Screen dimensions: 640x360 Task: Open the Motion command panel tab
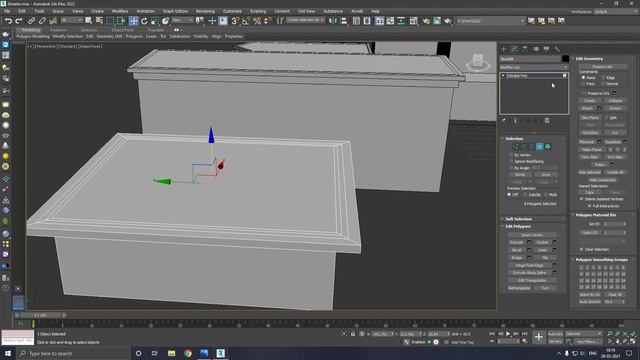pos(536,49)
